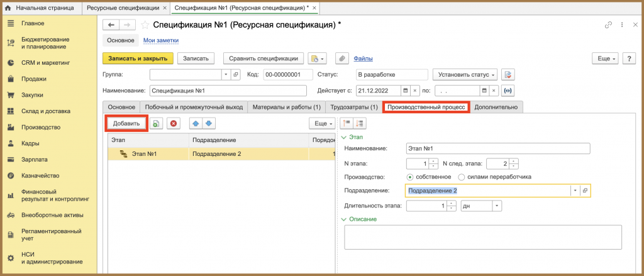The width and height of the screenshot is (644, 276).
Task: Open the print reports dropdown icon
Action: 317,58
